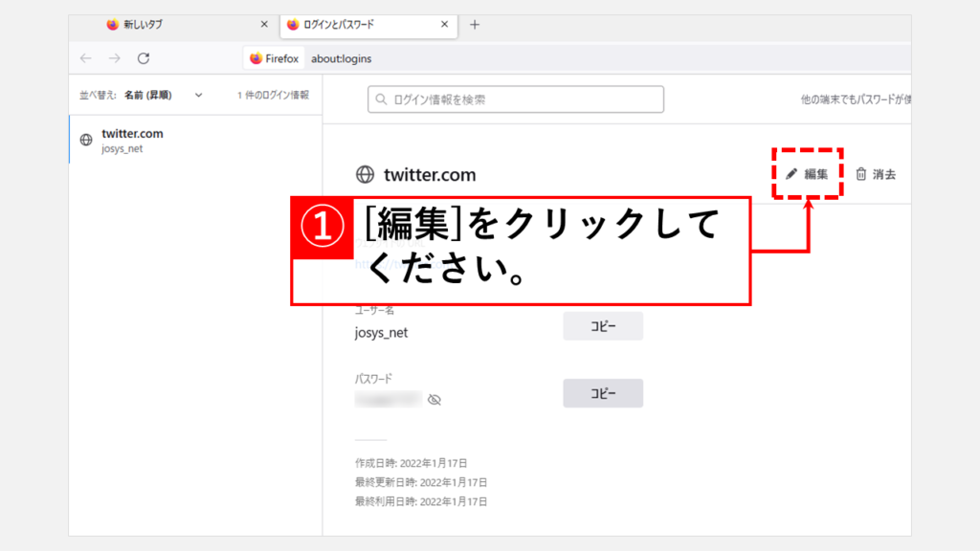
Task: Click the masked password value field
Action: tap(388, 399)
